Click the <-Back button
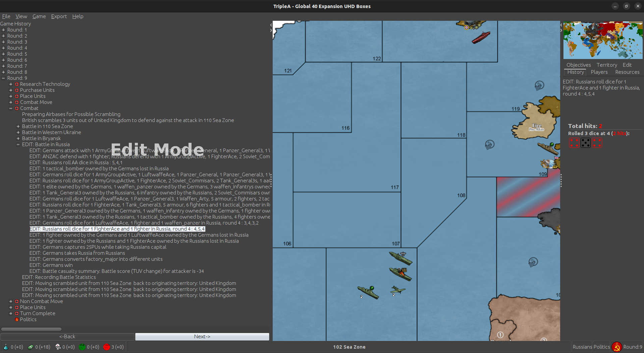 [67, 337]
